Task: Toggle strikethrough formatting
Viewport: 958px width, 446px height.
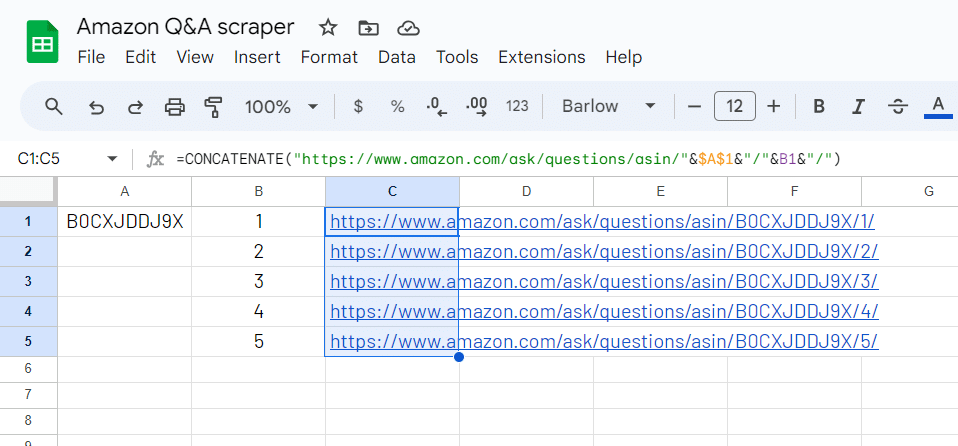Action: pyautogui.click(x=897, y=106)
